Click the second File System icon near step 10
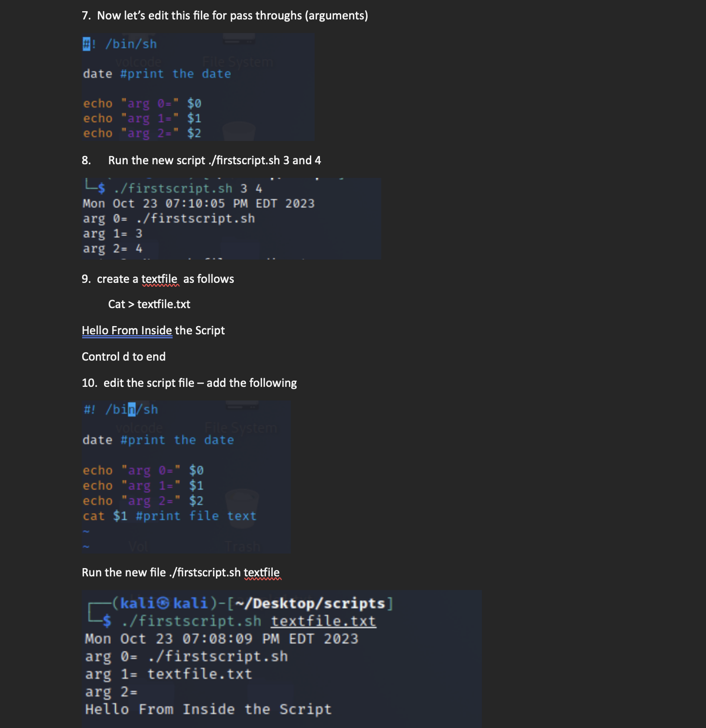 pos(240,428)
